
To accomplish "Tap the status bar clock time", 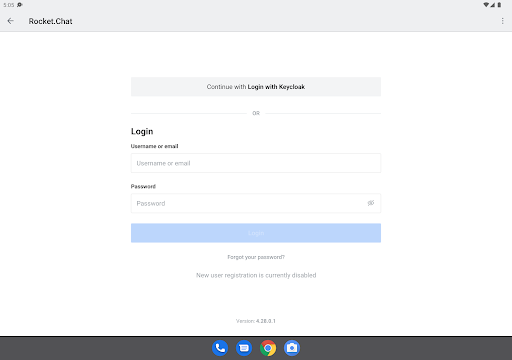I will pyautogui.click(x=9, y=5).
